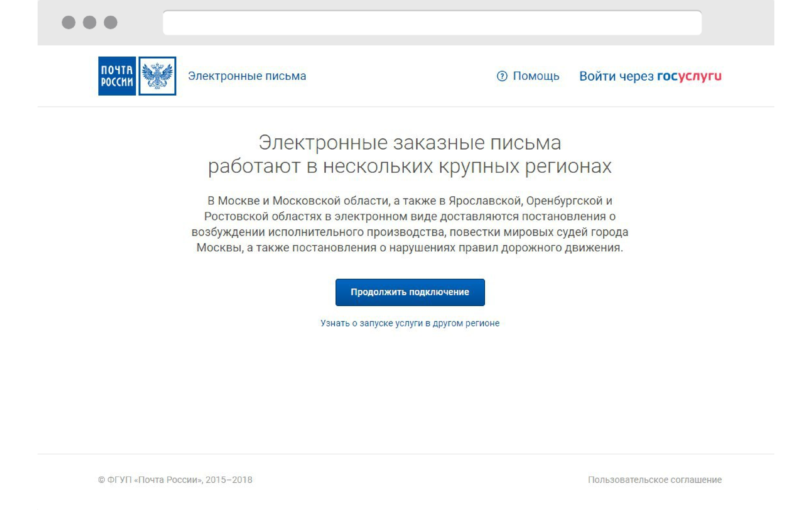Open the Пользовательское соглашение footer link
The width and height of the screenshot is (812, 510).
(x=654, y=479)
